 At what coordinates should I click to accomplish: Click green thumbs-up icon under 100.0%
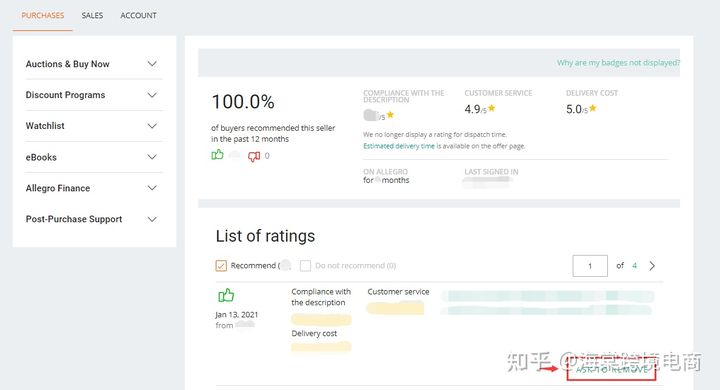click(x=217, y=155)
